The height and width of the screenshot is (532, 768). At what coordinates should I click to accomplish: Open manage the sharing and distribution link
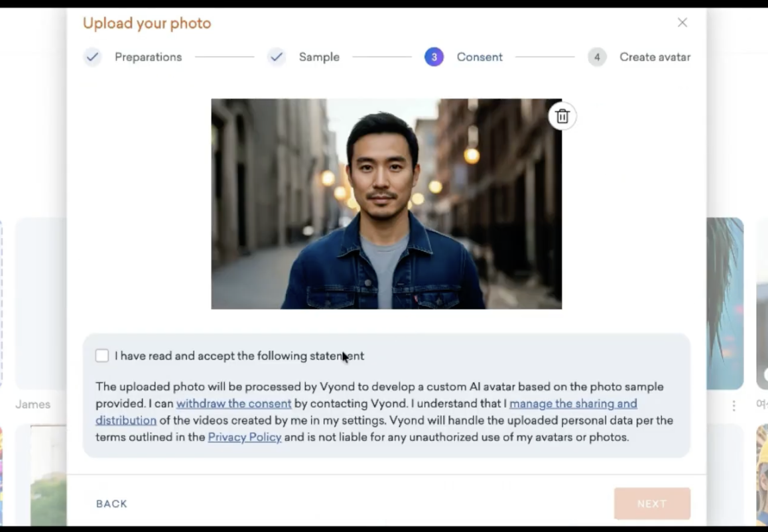click(x=572, y=403)
